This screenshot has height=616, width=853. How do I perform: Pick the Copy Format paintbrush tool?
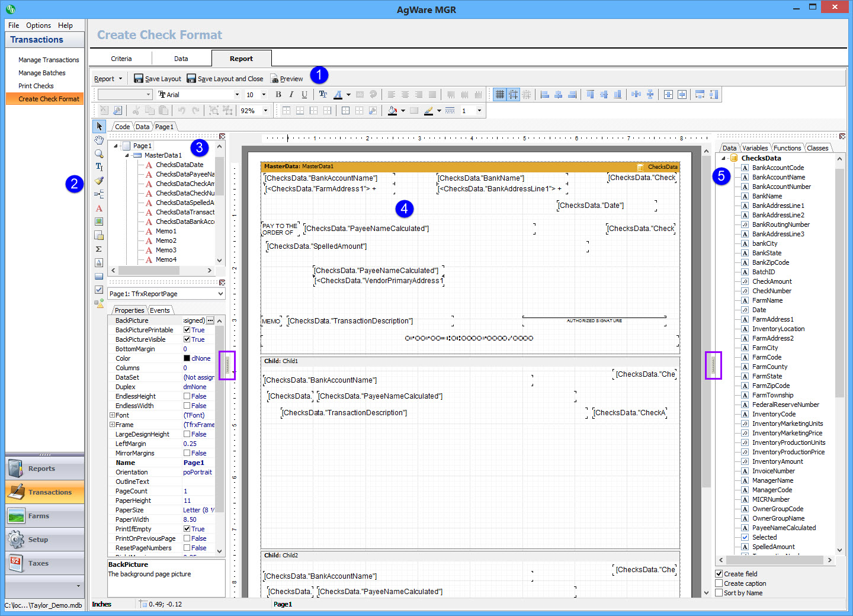click(x=99, y=181)
